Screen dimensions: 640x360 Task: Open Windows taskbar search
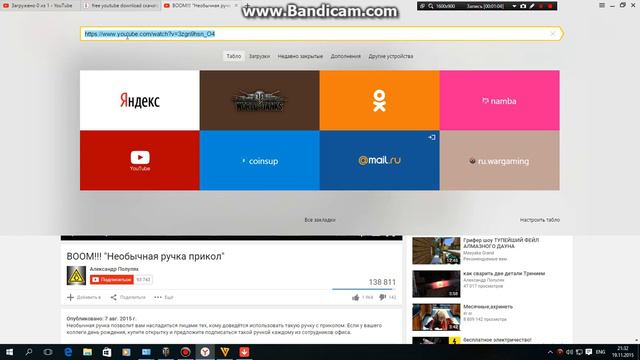pos(29,352)
